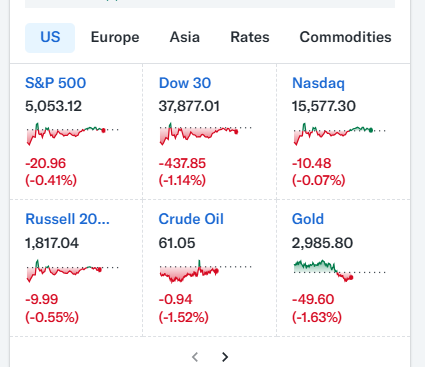Click the Gold price 2,985.80
The width and height of the screenshot is (425, 367).
[x=322, y=243]
